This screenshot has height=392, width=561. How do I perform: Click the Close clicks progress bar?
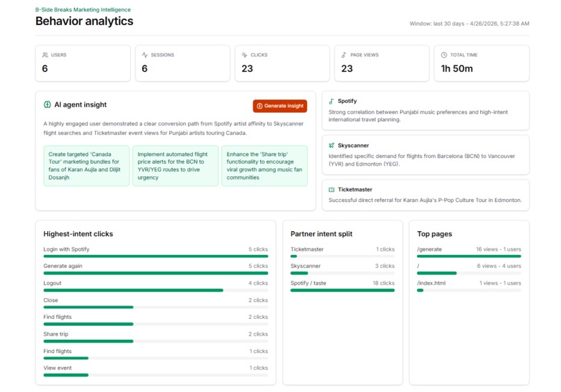(x=156, y=307)
